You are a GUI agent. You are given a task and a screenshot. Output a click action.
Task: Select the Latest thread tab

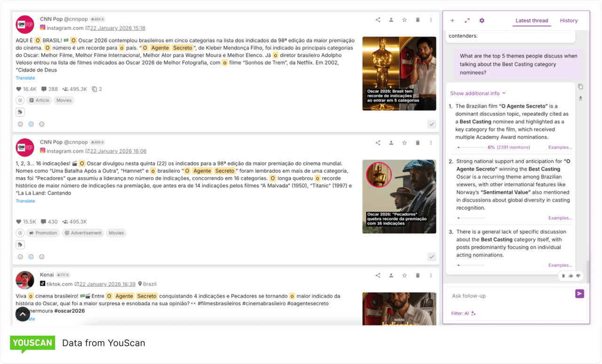(531, 21)
